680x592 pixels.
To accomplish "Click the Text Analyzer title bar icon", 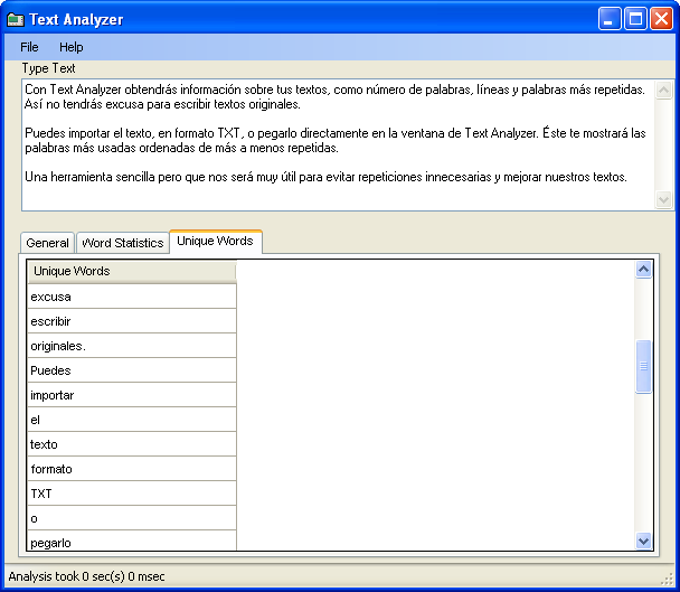I will pos(16,20).
